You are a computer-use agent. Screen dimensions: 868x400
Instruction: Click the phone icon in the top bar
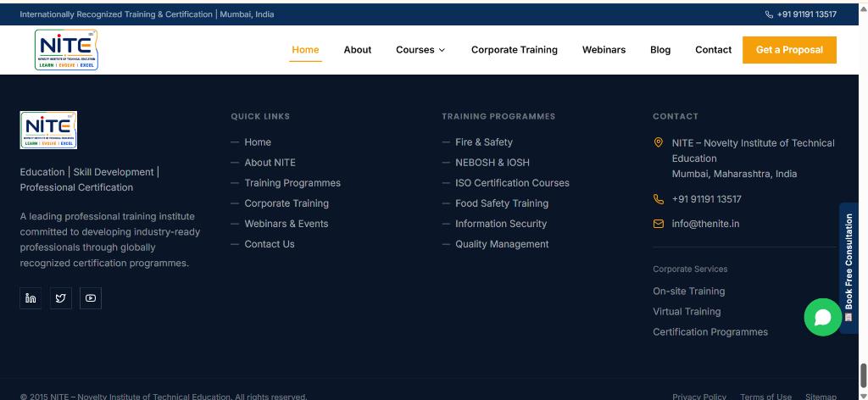pos(769,14)
